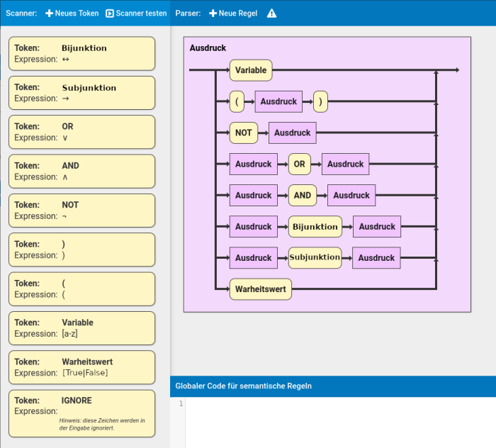This screenshot has width=496, height=448.
Task: Click the closing parenthesis terminal in the diagram
Action: point(320,101)
